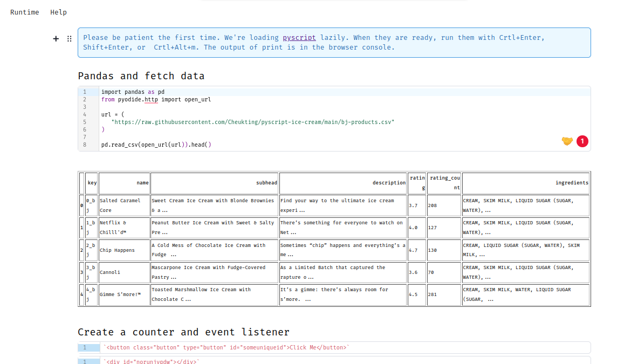This screenshot has width=631, height=364.
Task: Click the line with the GitHub CSV URL string
Action: pyautogui.click(x=253, y=122)
